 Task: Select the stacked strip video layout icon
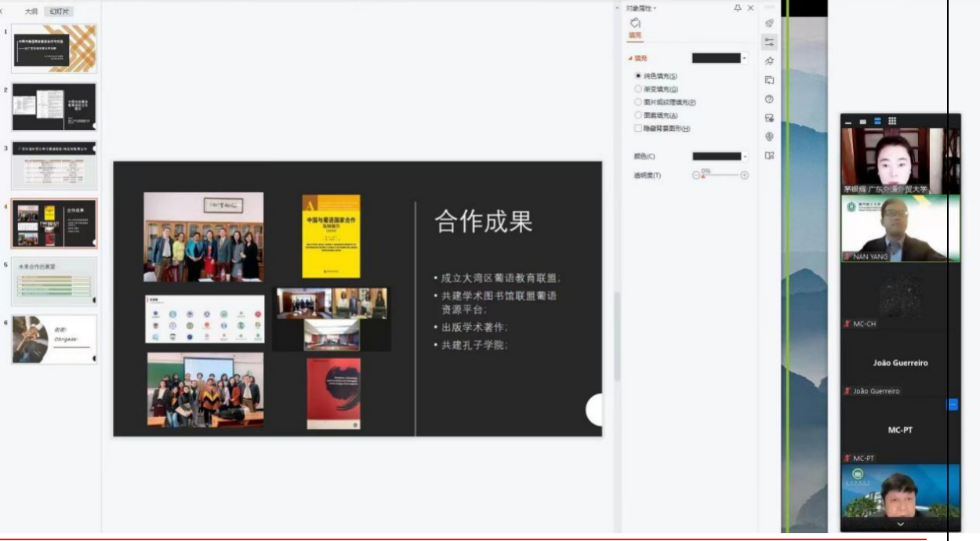click(x=877, y=121)
